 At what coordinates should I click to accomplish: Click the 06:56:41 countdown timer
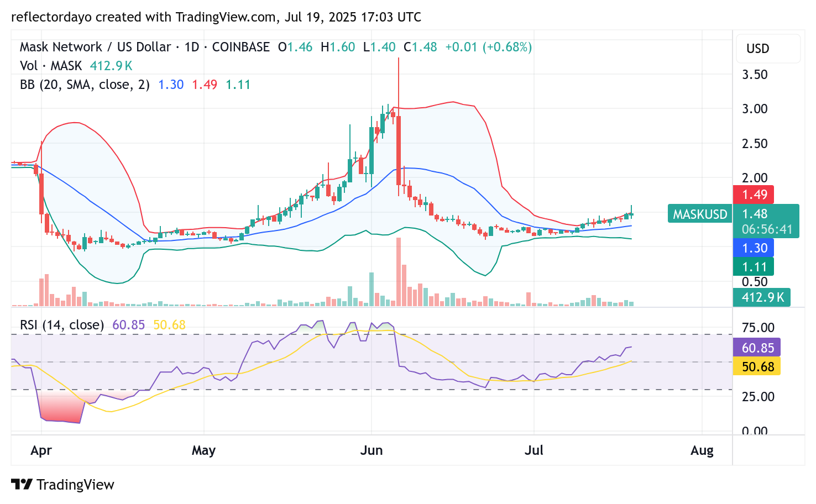767,229
